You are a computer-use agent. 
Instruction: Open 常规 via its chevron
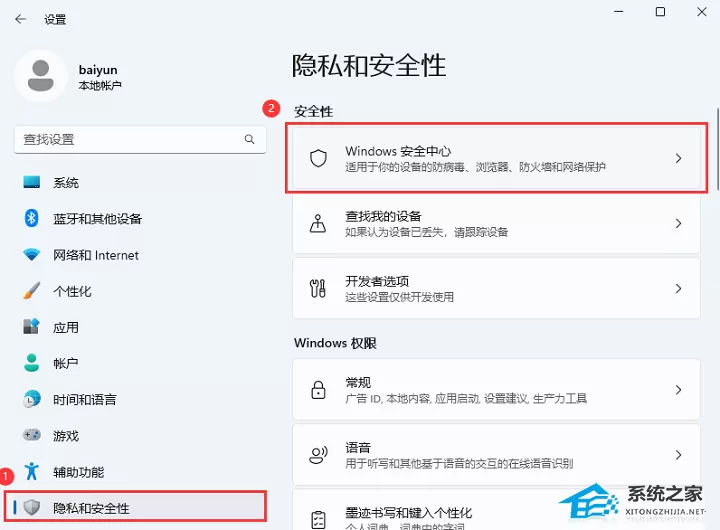(678, 389)
